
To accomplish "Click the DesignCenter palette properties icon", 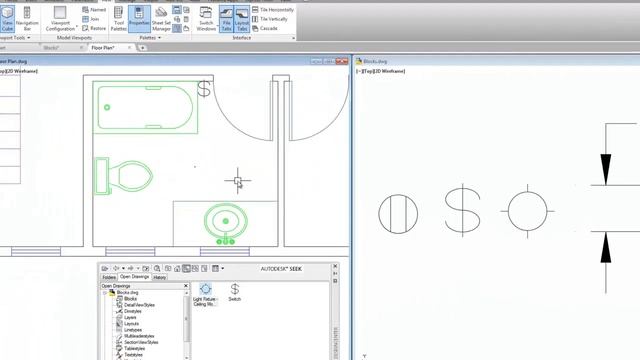I will pos(335,281).
